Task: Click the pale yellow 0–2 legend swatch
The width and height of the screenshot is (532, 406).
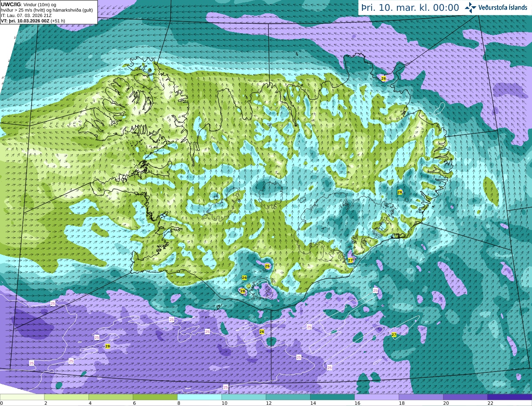Action: [22, 397]
